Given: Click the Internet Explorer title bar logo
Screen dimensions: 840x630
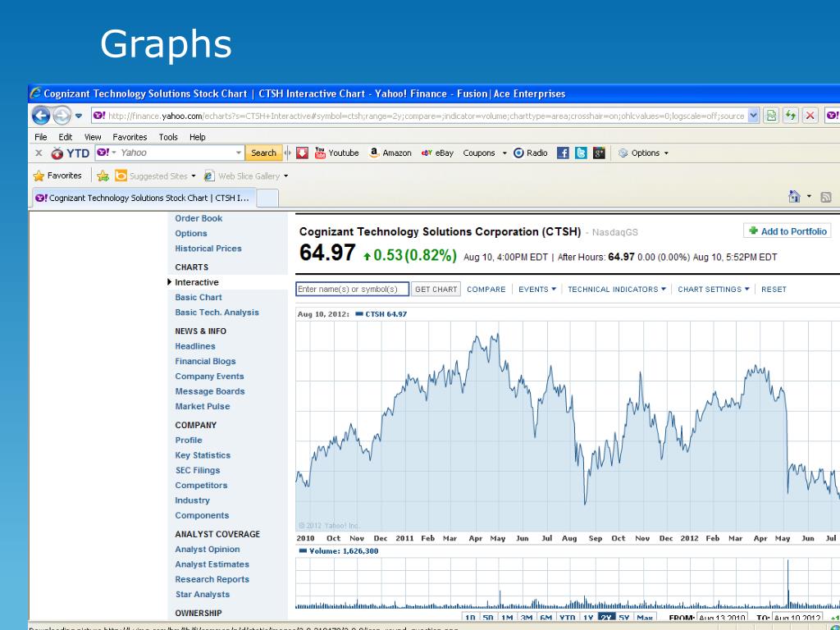Looking at the screenshot, I should click(36, 94).
